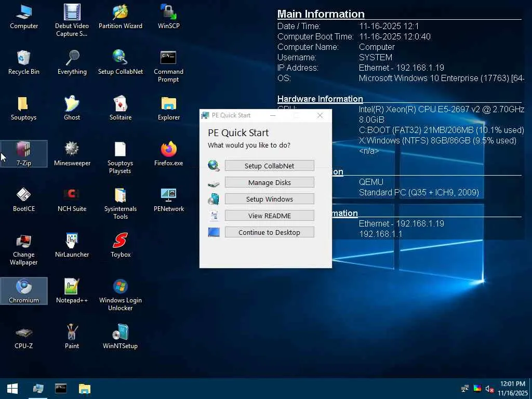Launch Notepad++ from the desktop

point(72,291)
